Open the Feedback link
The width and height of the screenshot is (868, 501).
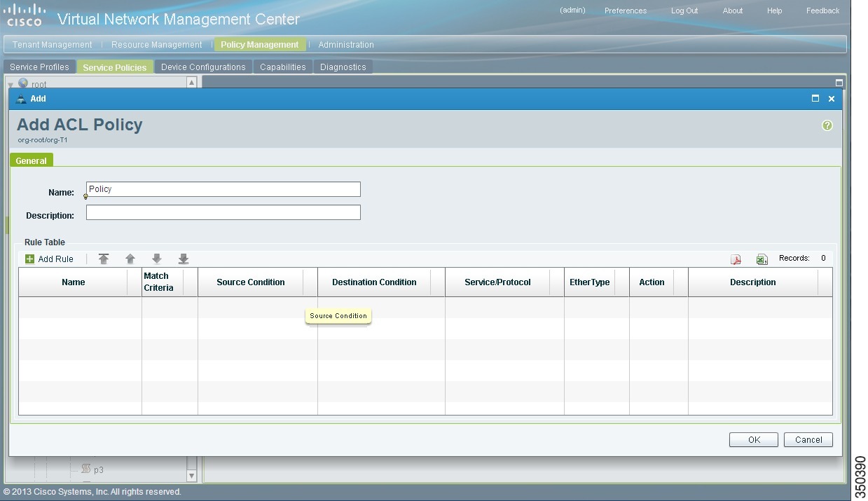(822, 11)
